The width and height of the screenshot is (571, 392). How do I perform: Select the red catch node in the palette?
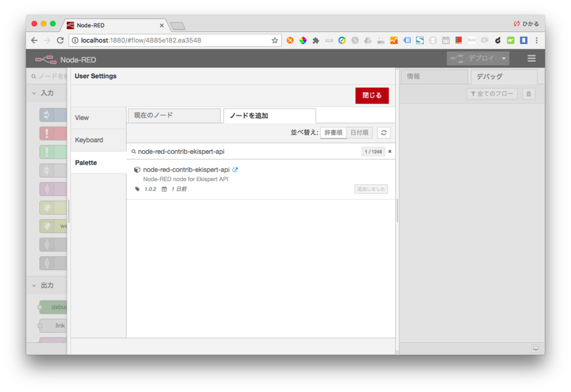pos(53,133)
